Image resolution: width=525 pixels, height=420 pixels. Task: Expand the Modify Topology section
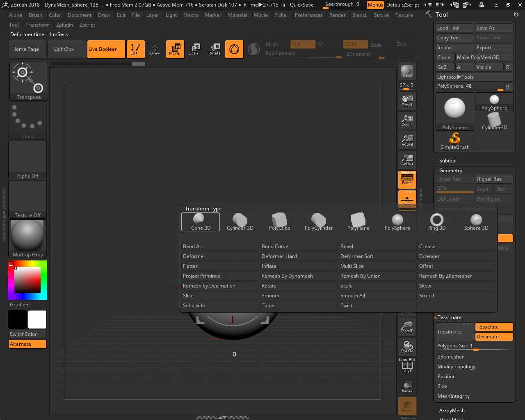click(x=456, y=367)
